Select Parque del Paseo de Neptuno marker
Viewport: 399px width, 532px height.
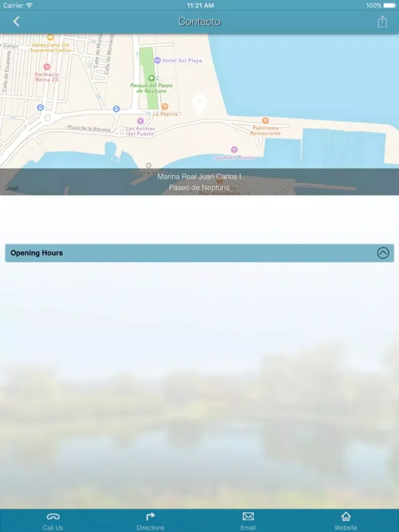tap(151, 78)
